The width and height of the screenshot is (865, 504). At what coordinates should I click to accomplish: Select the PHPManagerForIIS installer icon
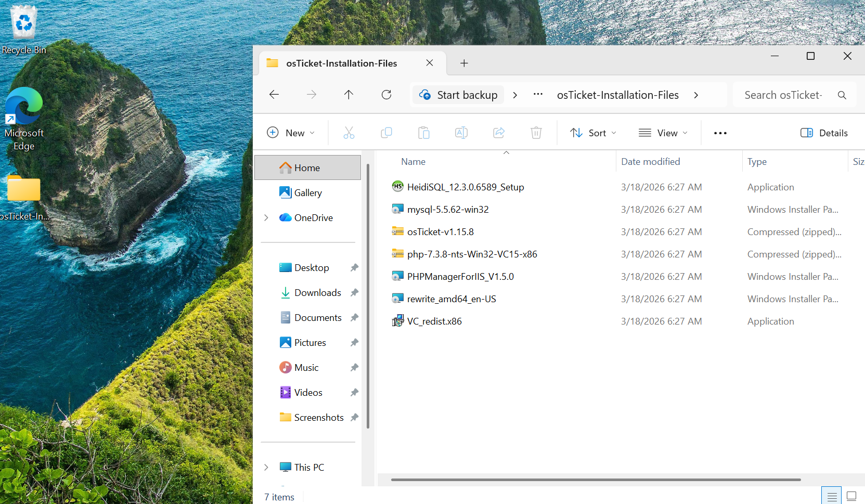398,276
